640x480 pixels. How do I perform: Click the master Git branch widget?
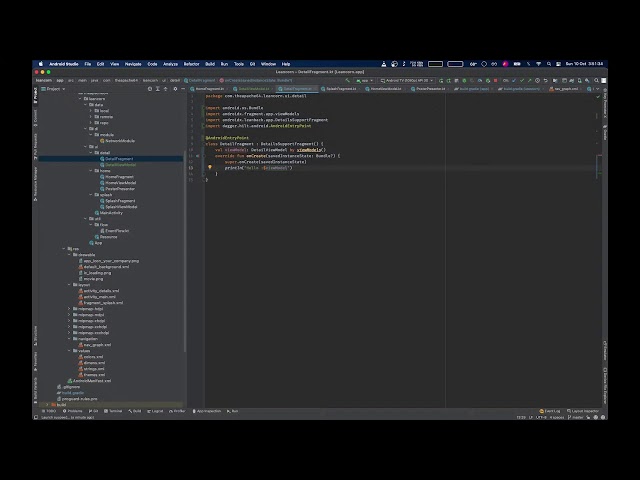[x=576, y=417]
